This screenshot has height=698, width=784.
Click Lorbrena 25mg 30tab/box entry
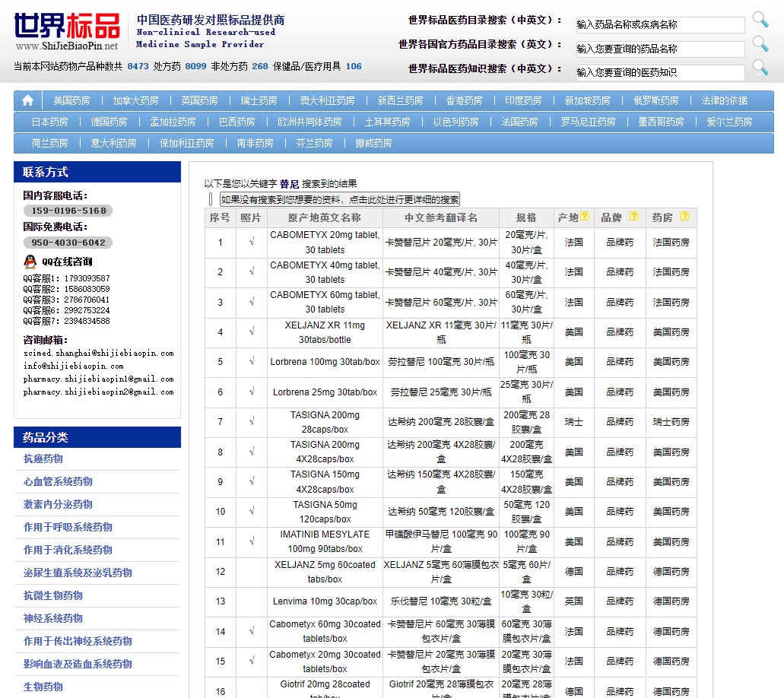tap(325, 392)
